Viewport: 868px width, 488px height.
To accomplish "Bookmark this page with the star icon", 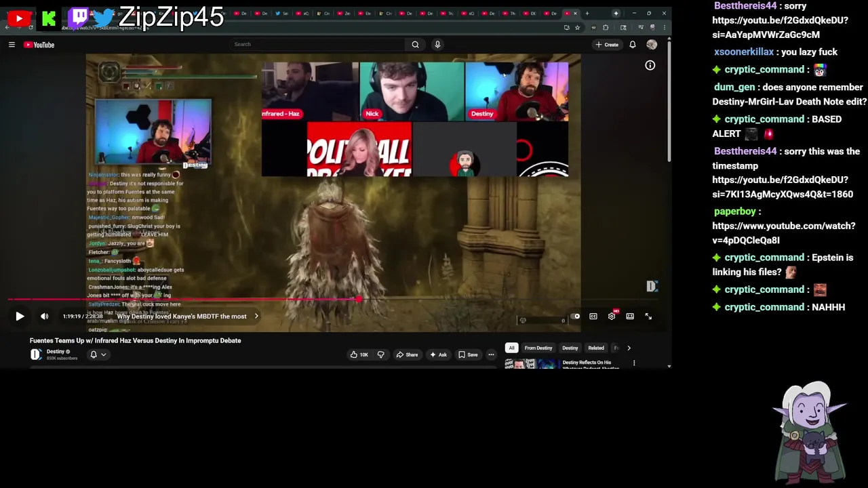I will [577, 28].
